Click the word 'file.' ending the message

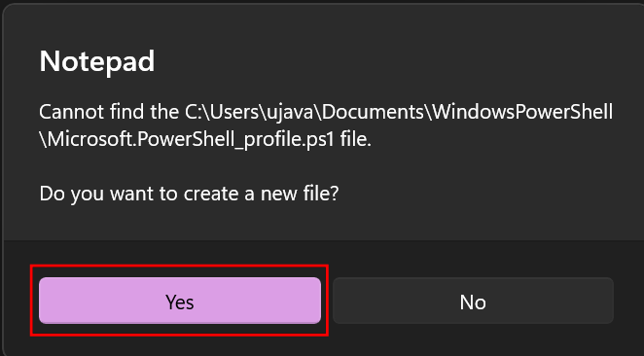pyautogui.click(x=356, y=140)
